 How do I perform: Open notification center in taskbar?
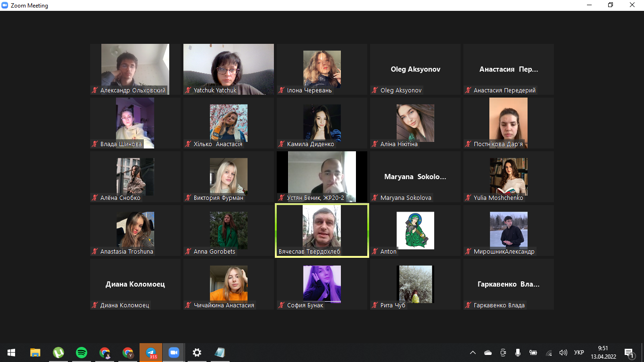point(628,353)
